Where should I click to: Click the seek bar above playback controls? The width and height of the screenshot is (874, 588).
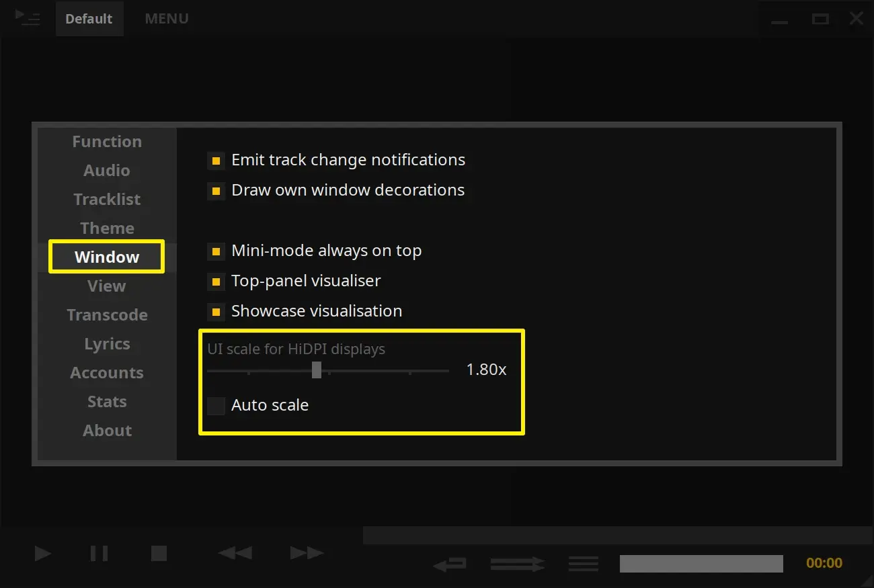619,536
